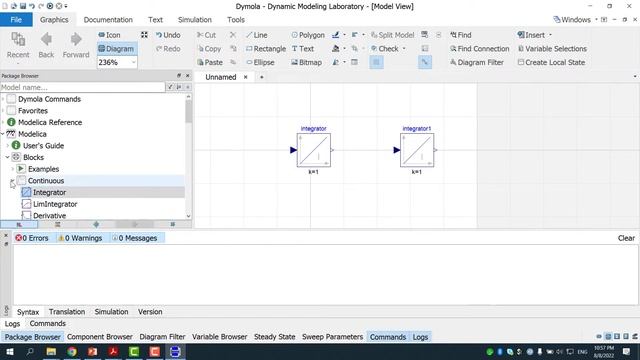Open the Recent models button
The width and height of the screenshot is (640, 360).
tap(18, 46)
